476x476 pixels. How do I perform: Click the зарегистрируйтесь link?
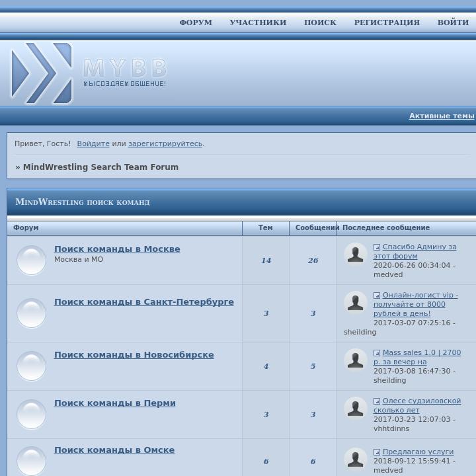click(x=165, y=143)
